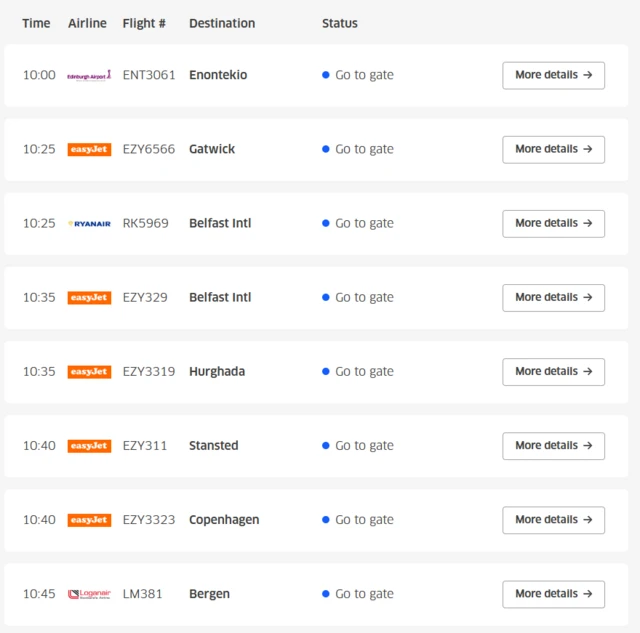Click the Edinburgh Airport logo for flight ENT3061

tap(89, 76)
